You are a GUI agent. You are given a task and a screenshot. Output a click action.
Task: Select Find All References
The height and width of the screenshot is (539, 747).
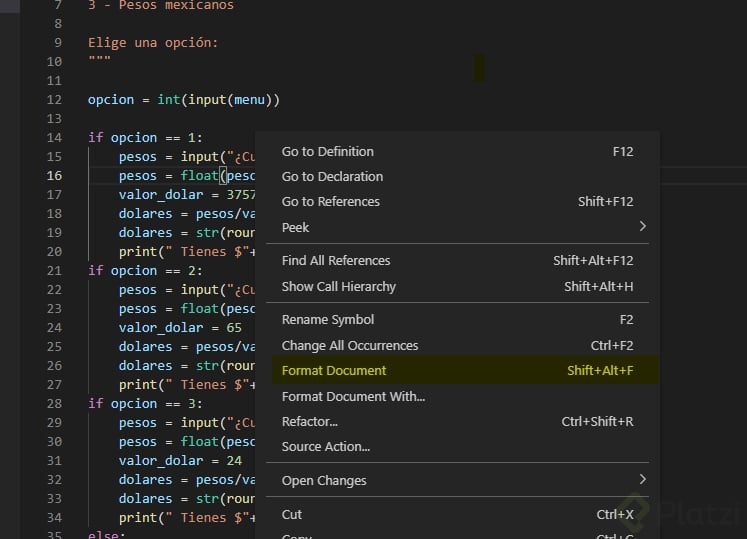click(457, 261)
